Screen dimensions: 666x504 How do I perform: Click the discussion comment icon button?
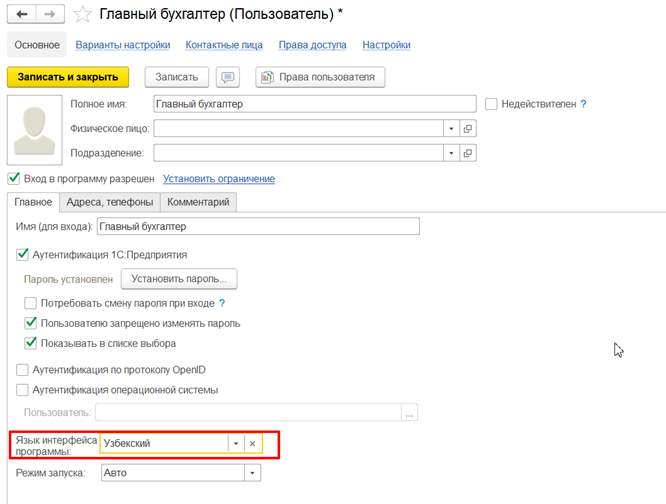coord(229,77)
